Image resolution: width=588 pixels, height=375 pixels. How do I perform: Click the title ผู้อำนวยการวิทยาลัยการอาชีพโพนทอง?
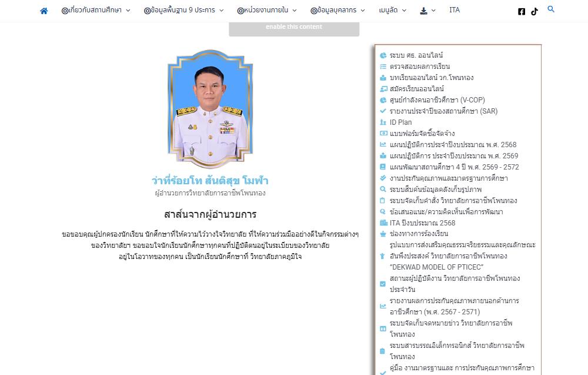point(211,193)
